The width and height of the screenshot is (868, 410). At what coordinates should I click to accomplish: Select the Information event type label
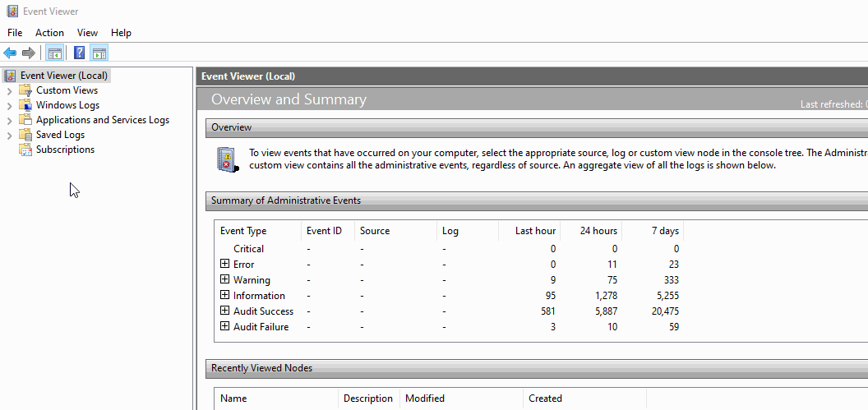click(x=259, y=296)
